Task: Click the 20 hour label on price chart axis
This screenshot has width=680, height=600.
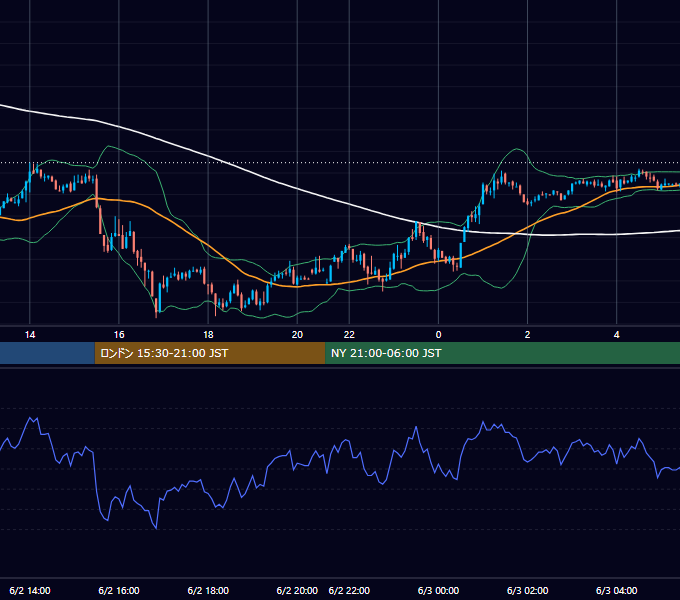Action: tap(297, 335)
